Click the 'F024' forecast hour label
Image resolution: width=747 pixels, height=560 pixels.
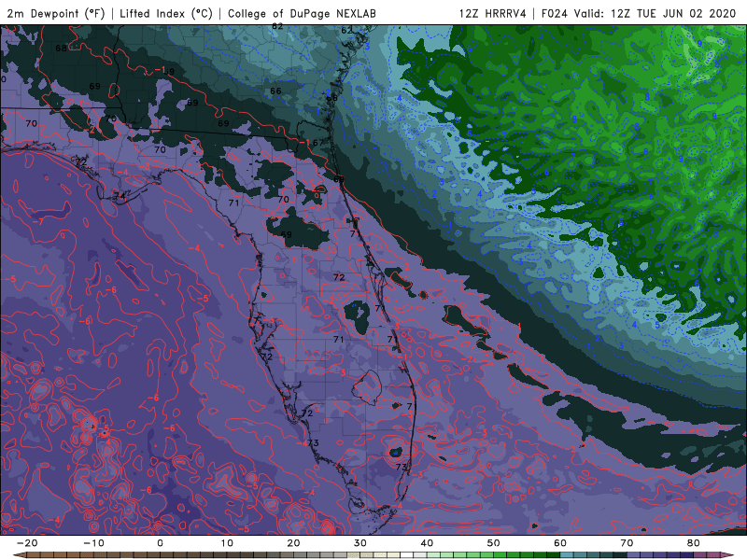click(555, 13)
